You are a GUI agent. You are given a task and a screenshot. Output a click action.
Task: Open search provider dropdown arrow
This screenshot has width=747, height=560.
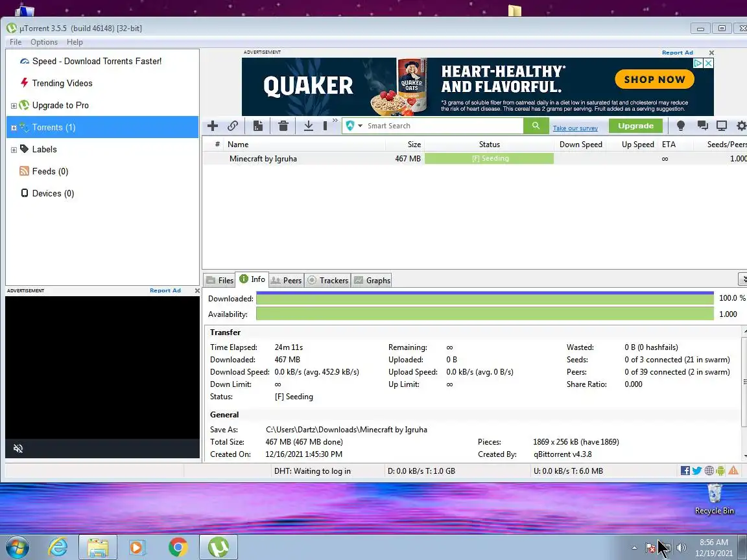click(x=360, y=126)
